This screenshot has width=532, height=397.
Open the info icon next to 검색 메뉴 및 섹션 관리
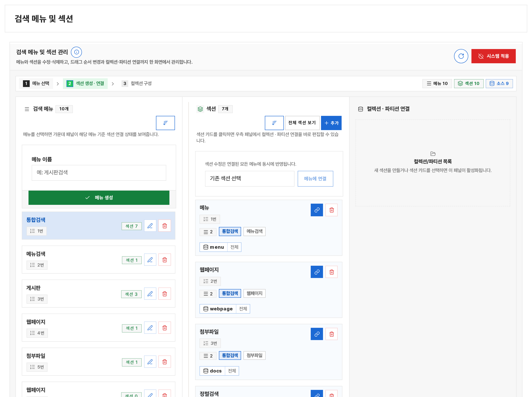tap(76, 52)
